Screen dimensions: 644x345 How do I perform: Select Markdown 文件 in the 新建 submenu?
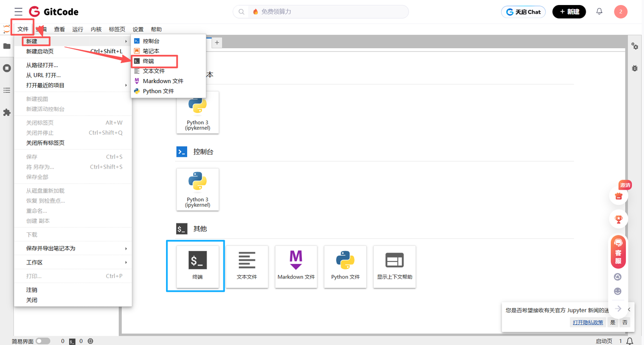pos(169,81)
